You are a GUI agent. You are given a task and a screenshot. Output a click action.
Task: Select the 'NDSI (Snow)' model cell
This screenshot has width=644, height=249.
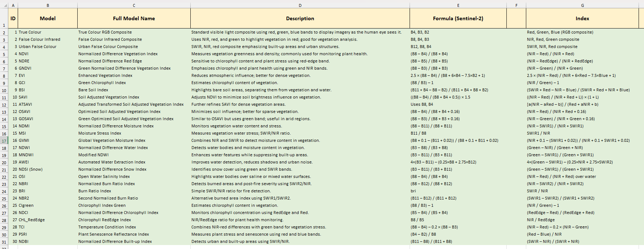(x=48, y=169)
